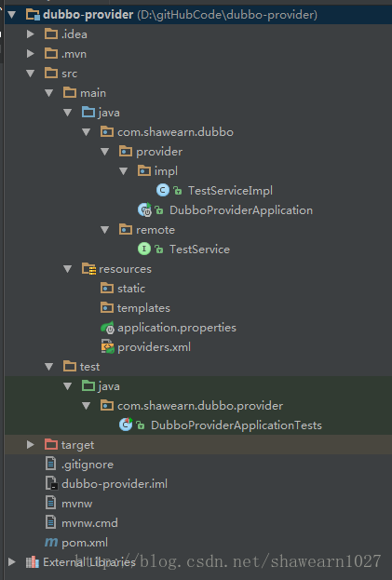Viewport: 392px width, 580px height.
Task: Click the resources root folder icon
Action: coord(88,269)
